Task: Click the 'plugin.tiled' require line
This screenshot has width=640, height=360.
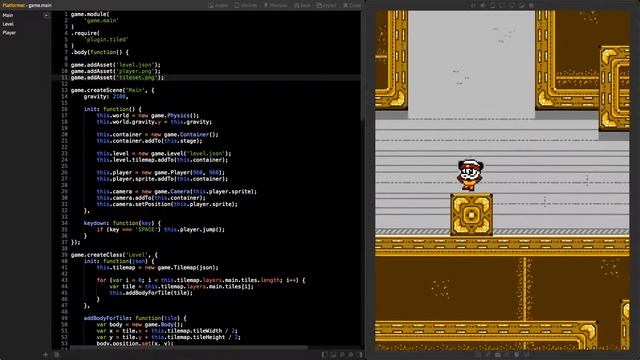Action: pyautogui.click(x=107, y=40)
